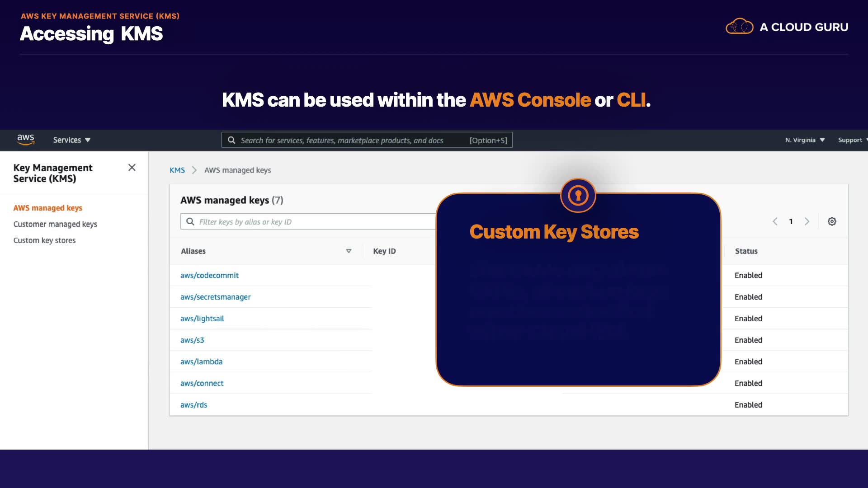Sort by Aliases column arrow
The image size is (868, 488).
point(349,251)
